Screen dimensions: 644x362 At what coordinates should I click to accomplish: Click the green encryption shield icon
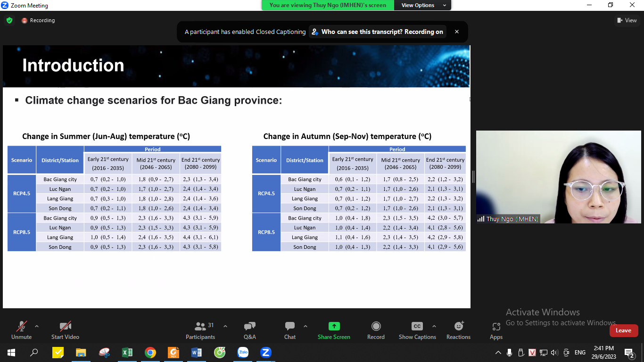pos(9,20)
